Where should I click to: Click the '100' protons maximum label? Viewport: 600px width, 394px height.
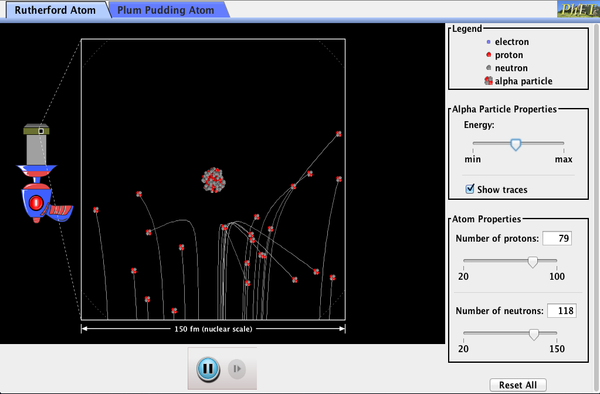[557, 276]
